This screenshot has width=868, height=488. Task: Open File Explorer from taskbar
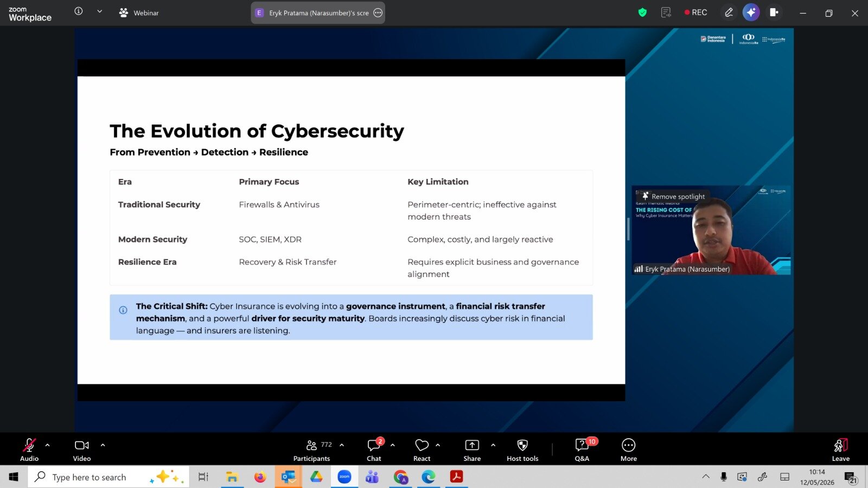232,477
